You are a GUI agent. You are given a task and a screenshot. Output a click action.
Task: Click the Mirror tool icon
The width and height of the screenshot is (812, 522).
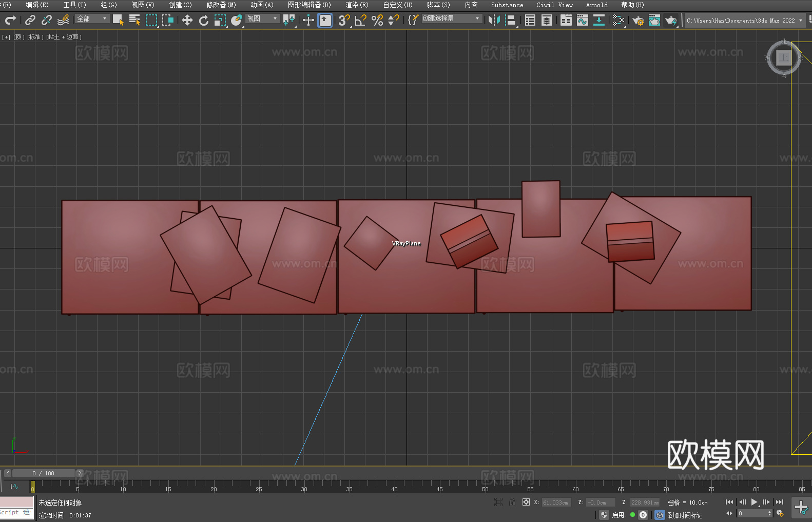click(x=494, y=20)
